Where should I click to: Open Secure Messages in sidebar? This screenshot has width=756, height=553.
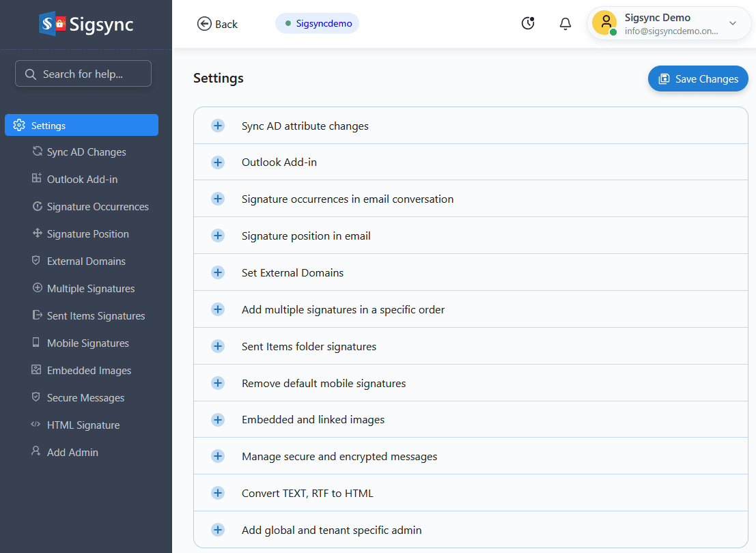(x=85, y=397)
